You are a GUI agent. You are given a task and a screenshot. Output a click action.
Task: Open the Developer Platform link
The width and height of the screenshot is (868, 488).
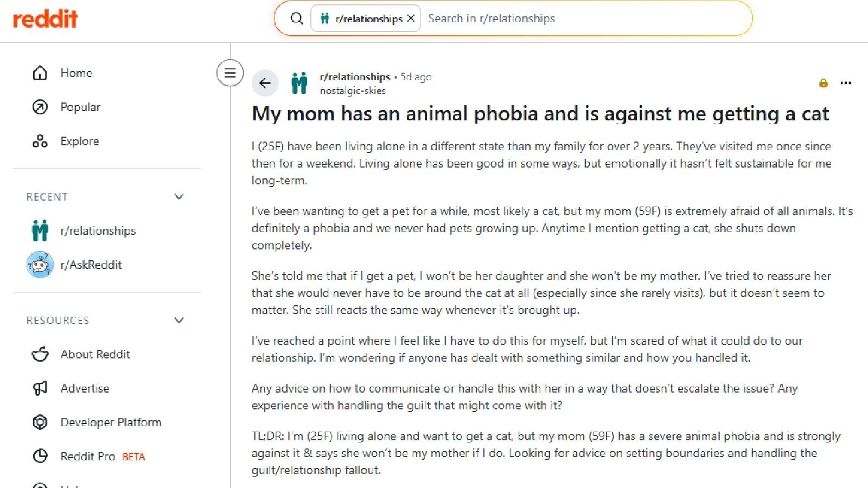(x=111, y=422)
